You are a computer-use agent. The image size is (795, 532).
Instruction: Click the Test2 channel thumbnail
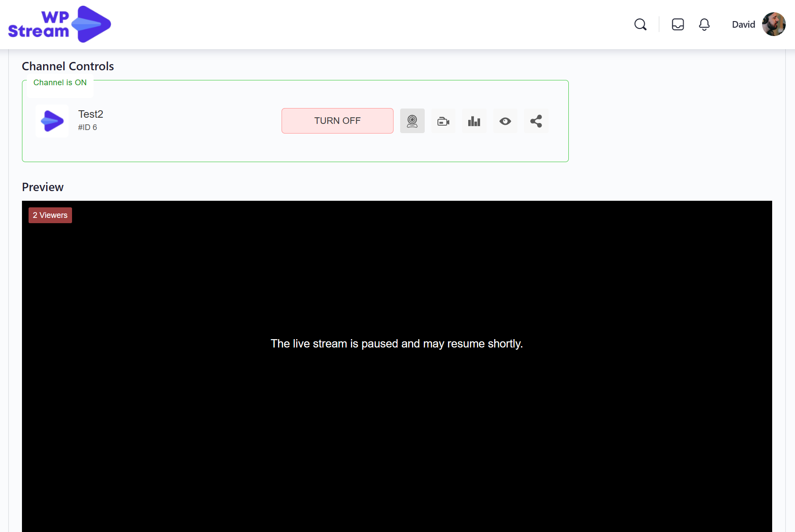(x=52, y=121)
